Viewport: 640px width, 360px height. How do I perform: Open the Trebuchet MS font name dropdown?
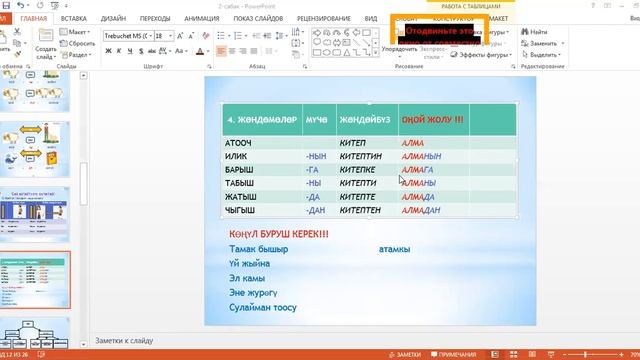pyautogui.click(x=151, y=36)
